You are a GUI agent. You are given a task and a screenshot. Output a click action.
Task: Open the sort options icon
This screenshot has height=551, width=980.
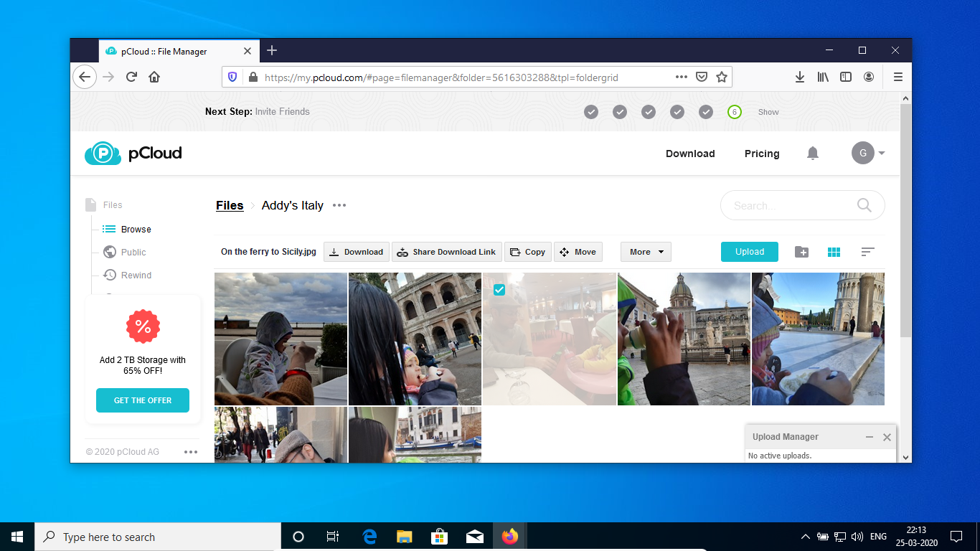867,252
